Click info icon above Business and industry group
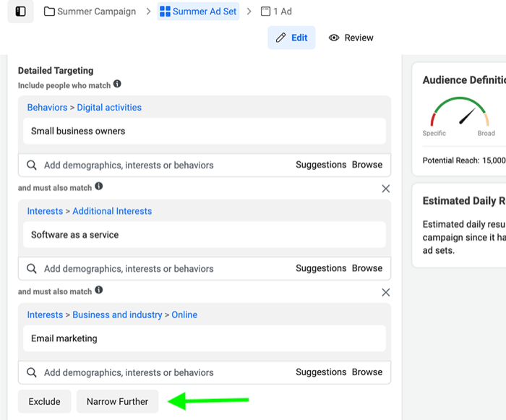506x420 pixels. (x=99, y=290)
